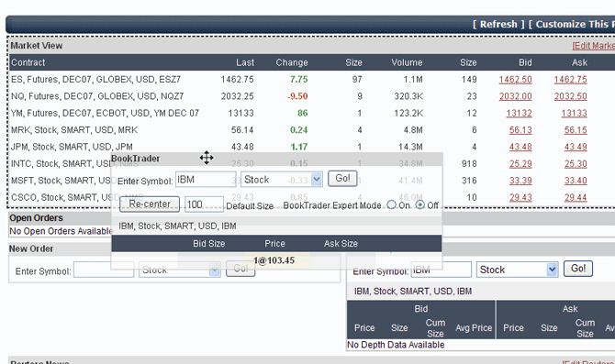Open the New Order Stock dropdown
615x364 pixels.
coord(180,270)
